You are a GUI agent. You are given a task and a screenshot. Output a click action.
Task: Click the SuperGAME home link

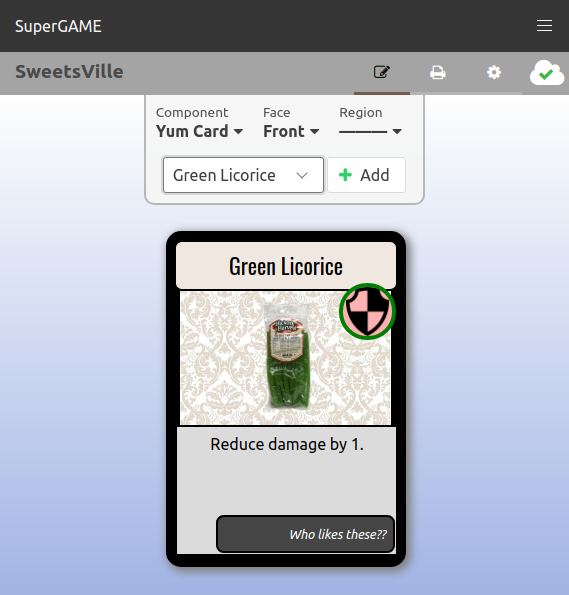pos(58,26)
